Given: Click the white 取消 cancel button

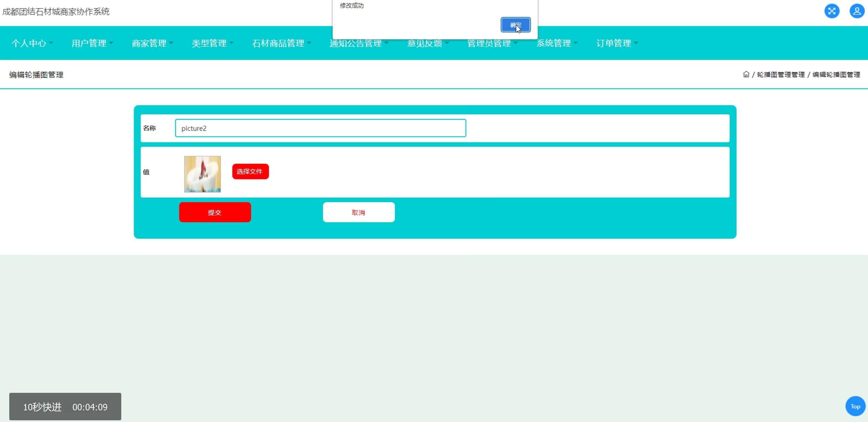Looking at the screenshot, I should pos(358,212).
